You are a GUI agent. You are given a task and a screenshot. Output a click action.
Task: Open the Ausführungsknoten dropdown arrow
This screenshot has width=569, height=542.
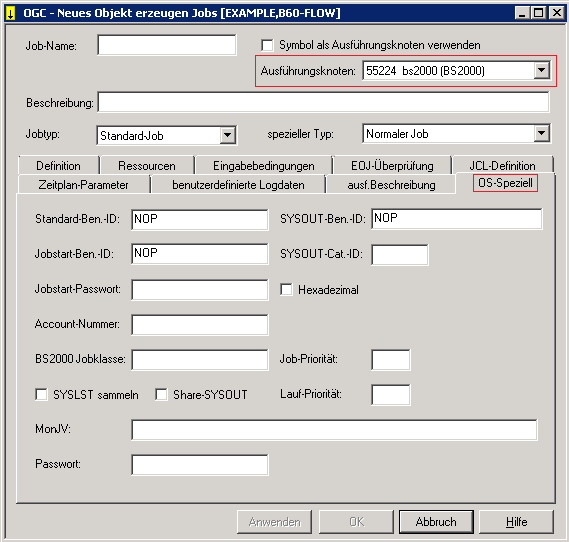pos(541,70)
